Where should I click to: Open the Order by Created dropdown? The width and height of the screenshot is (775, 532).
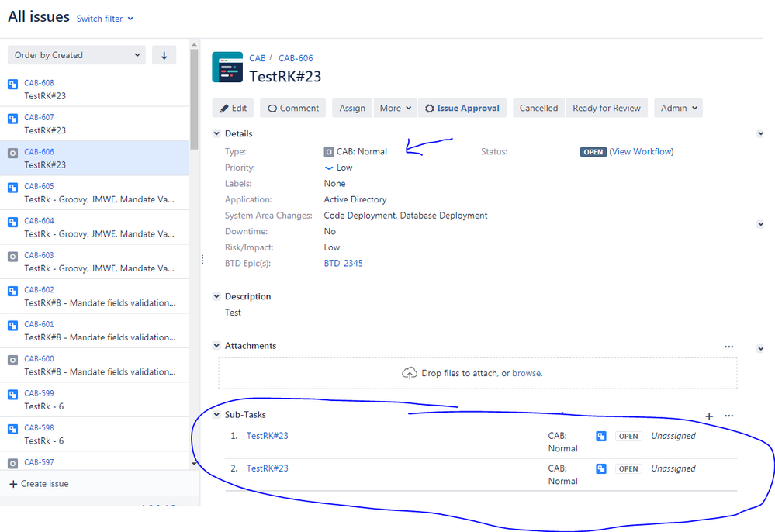(x=77, y=55)
